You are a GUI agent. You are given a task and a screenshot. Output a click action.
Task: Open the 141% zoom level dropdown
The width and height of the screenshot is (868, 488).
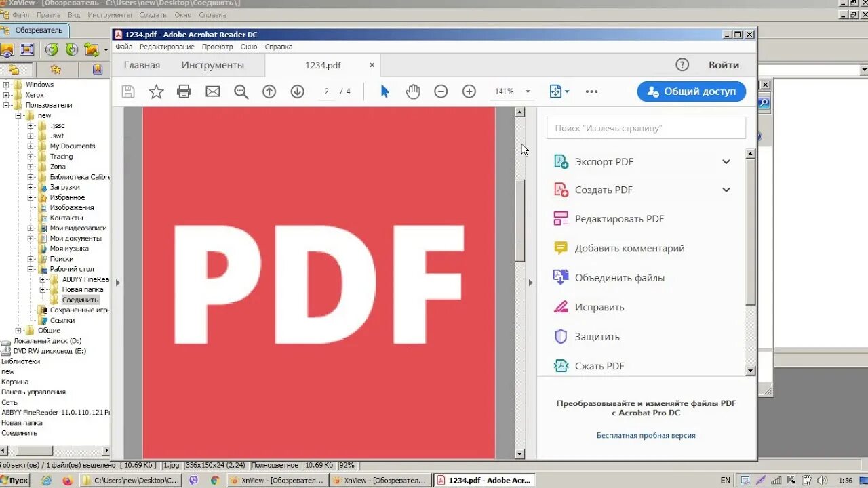click(x=528, y=91)
